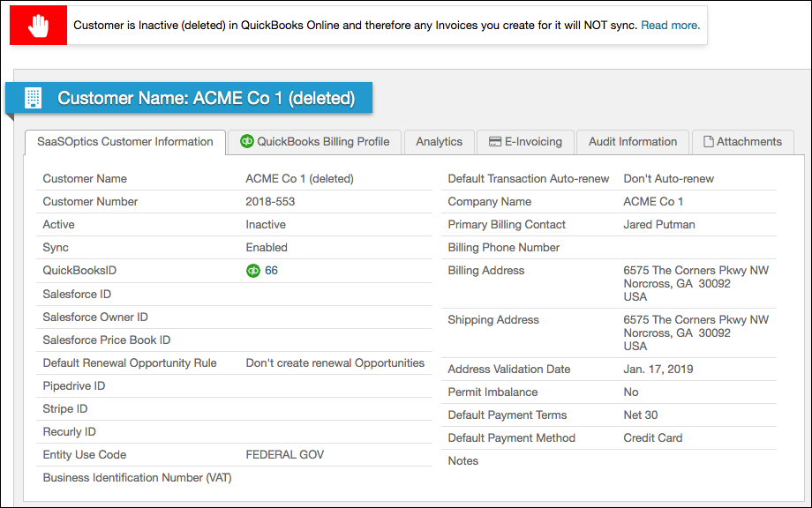Open the Analytics tab
This screenshot has height=508, width=812.
(440, 142)
